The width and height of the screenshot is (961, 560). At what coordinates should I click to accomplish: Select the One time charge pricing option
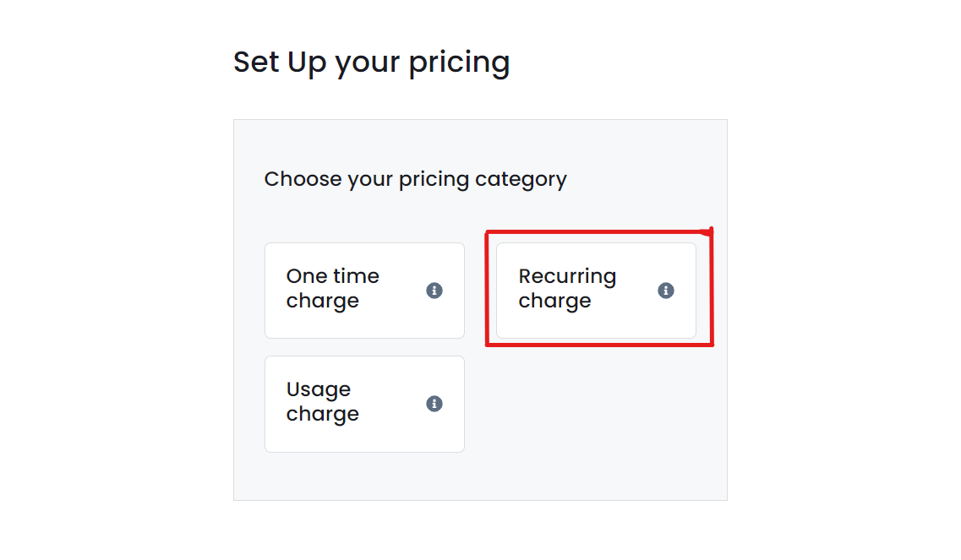(x=363, y=291)
